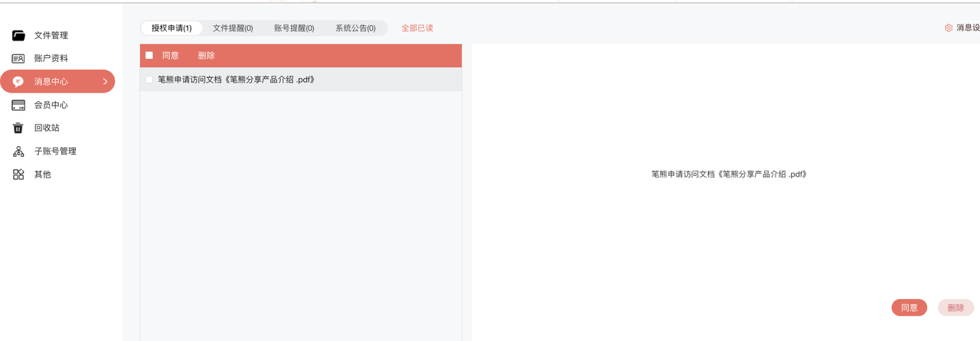Click the sub-account management hierarchy icon

pos(18,151)
